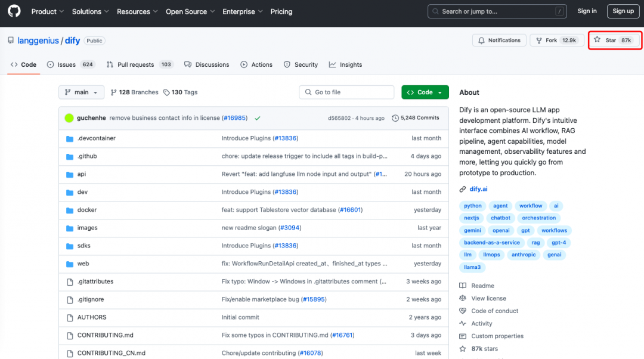The height and width of the screenshot is (359, 644).
Task: Expand the Open Source menu
Action: coord(190,11)
